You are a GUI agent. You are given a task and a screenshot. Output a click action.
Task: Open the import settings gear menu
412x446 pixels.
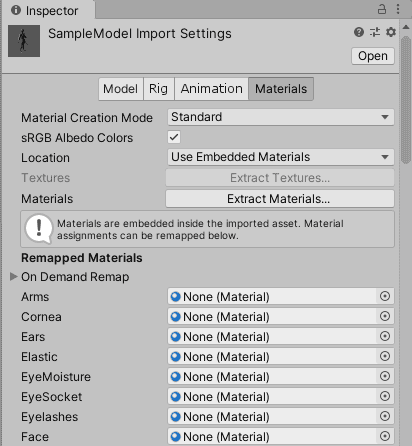click(391, 32)
